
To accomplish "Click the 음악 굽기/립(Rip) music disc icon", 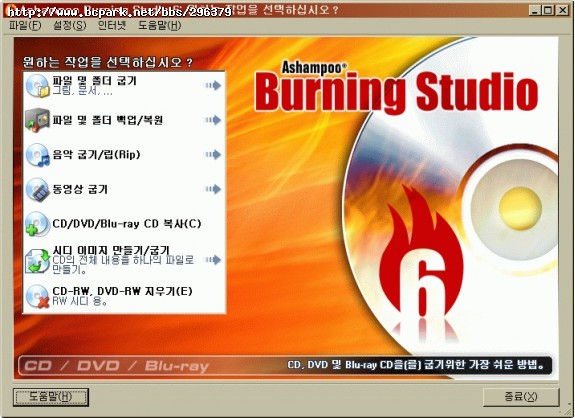I will (x=37, y=155).
